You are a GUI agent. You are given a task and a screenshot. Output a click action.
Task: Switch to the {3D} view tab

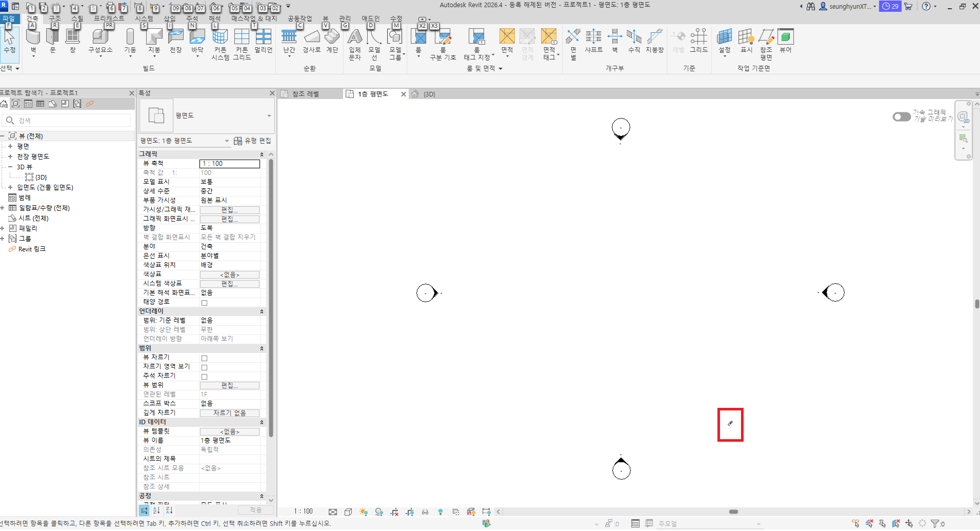point(429,94)
